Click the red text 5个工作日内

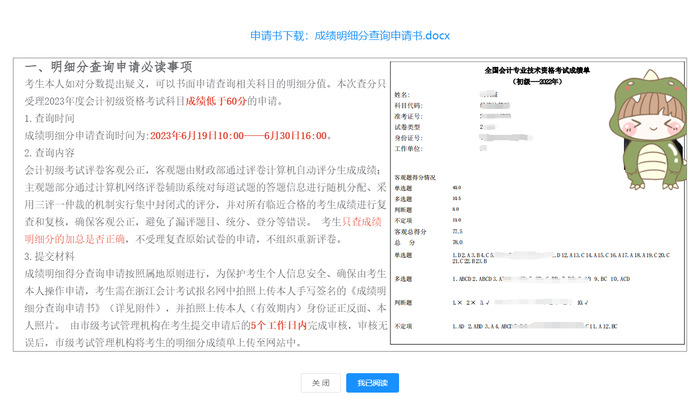277,325
